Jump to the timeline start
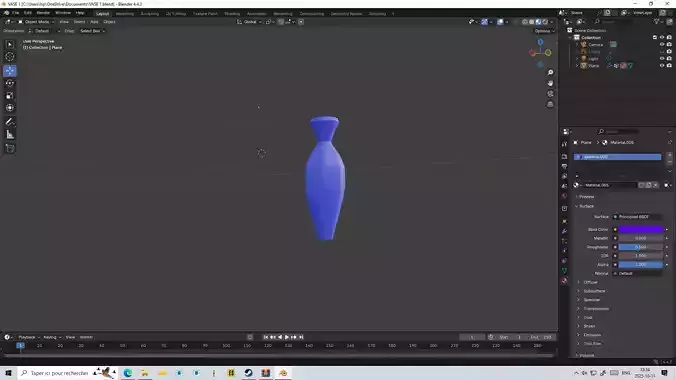The image size is (676, 380). (x=266, y=337)
